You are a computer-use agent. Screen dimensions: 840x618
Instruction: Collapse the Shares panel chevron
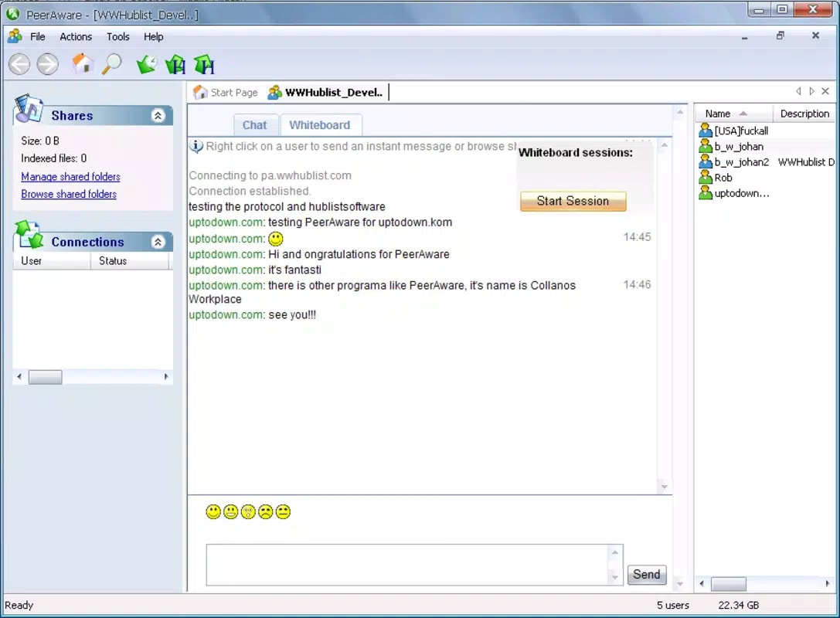click(x=158, y=116)
